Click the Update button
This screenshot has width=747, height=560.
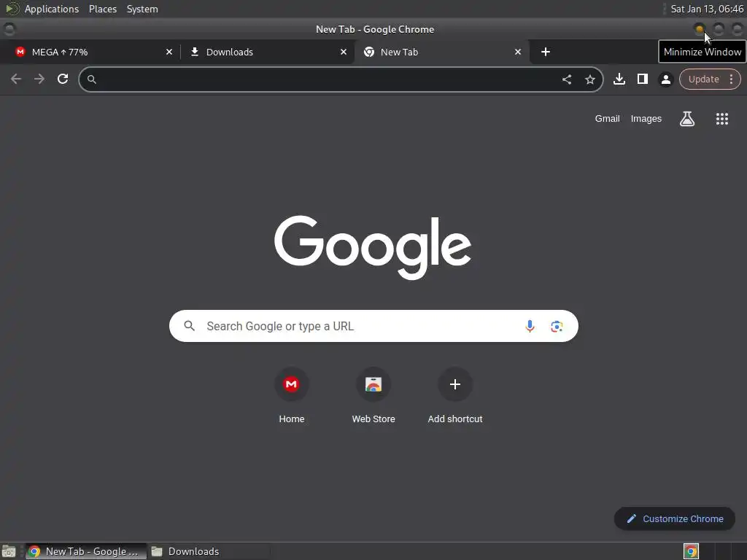tap(703, 79)
